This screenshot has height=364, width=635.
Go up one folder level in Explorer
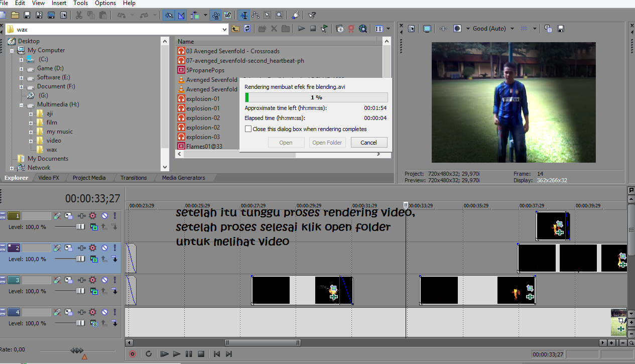(235, 29)
